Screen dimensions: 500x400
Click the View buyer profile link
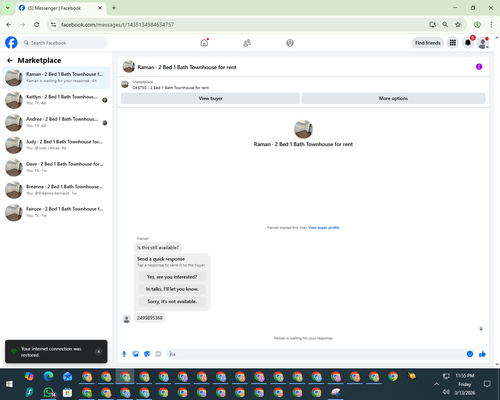click(323, 228)
